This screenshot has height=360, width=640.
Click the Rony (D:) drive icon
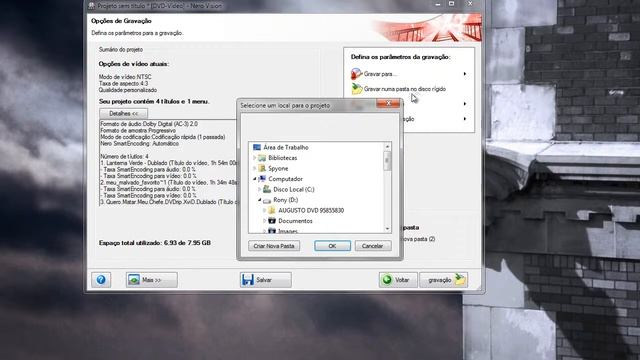[267, 200]
